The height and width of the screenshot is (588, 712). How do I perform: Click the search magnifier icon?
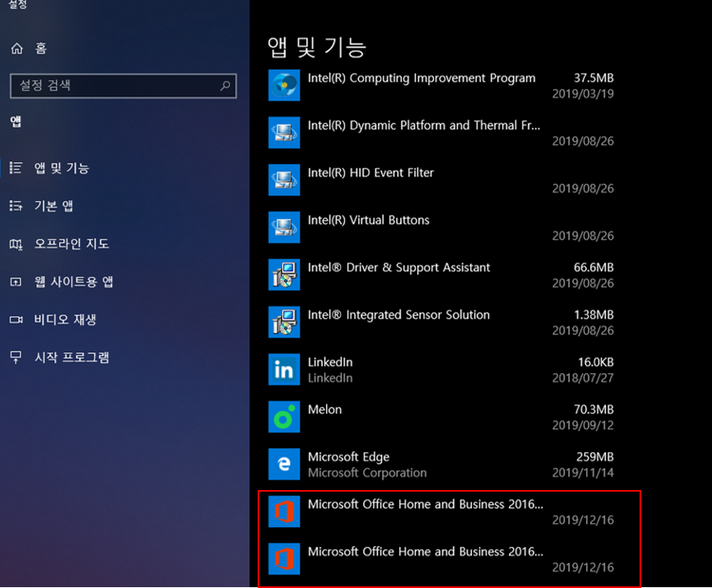pyautogui.click(x=226, y=86)
